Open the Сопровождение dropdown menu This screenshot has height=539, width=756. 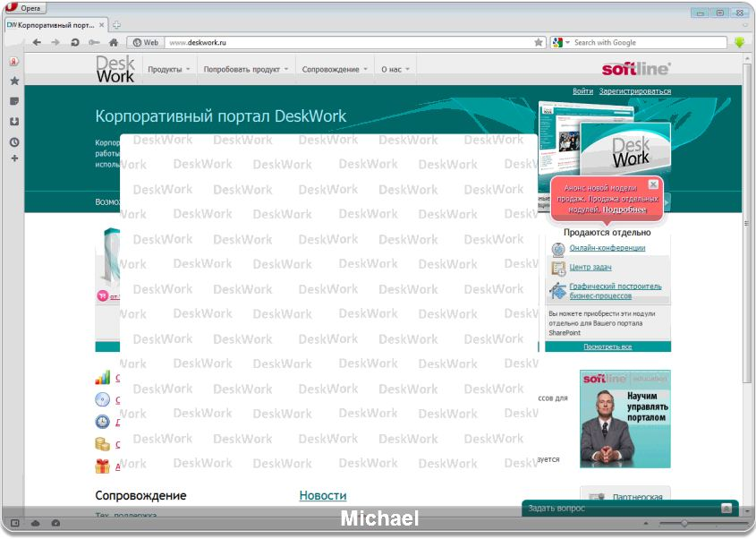(x=336, y=69)
